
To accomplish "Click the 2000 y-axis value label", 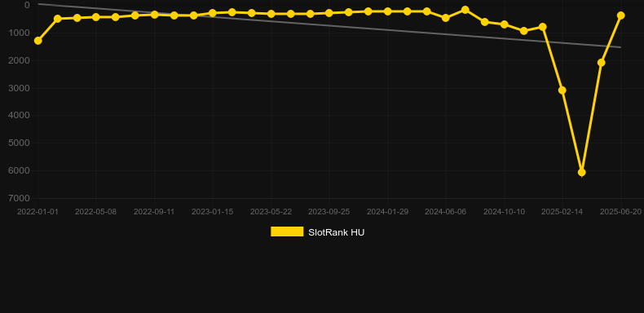I will click(19, 60).
